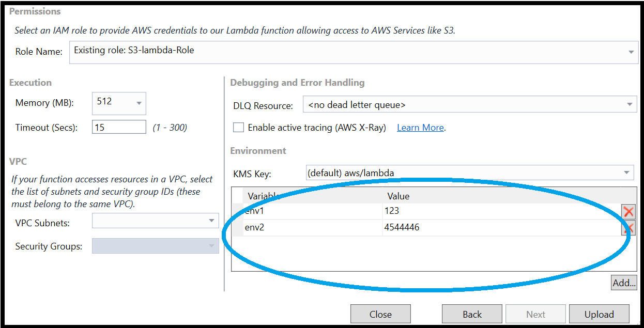644x328 pixels.
Task: Go to previous step with Back button
Action: click(472, 314)
